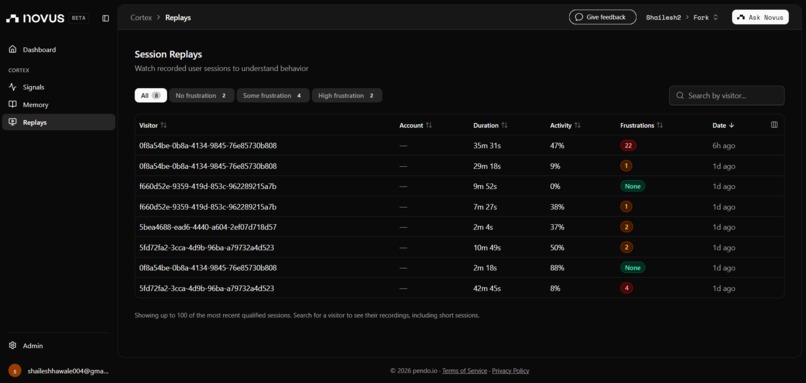Click the 47% activity value
806x383 pixels.
pyautogui.click(x=557, y=146)
